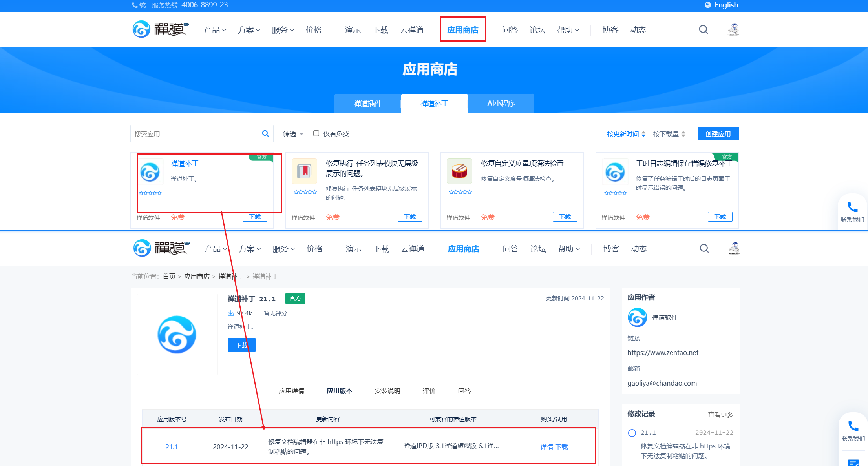Click the ZenTao logo in lower header
Screen dimensions: 868x466
point(161,248)
